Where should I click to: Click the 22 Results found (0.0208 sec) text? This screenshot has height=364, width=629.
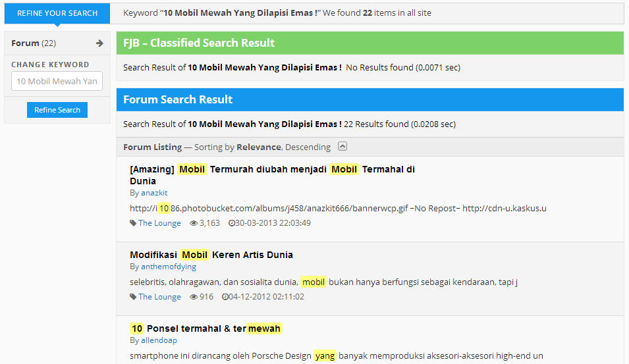coord(400,124)
